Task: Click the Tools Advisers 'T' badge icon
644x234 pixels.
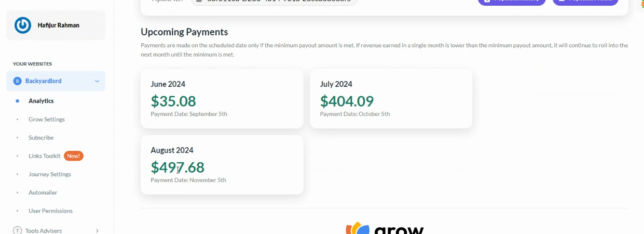Action: click(17, 230)
